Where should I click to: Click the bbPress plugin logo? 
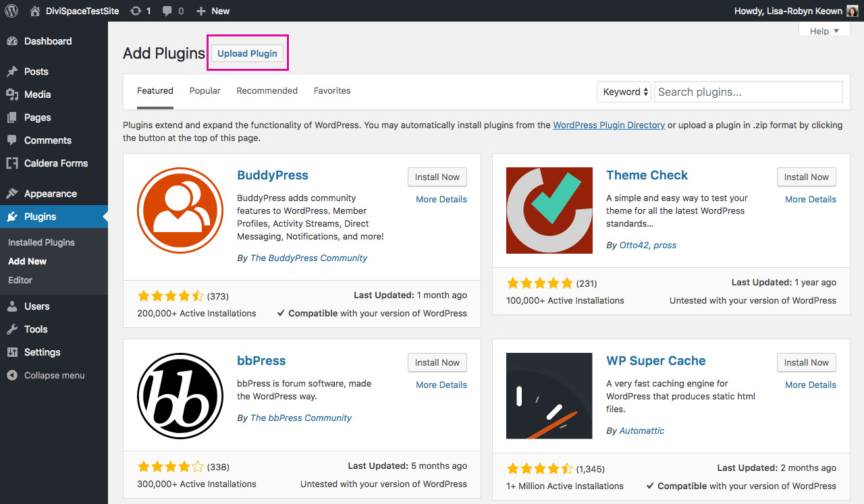point(180,396)
